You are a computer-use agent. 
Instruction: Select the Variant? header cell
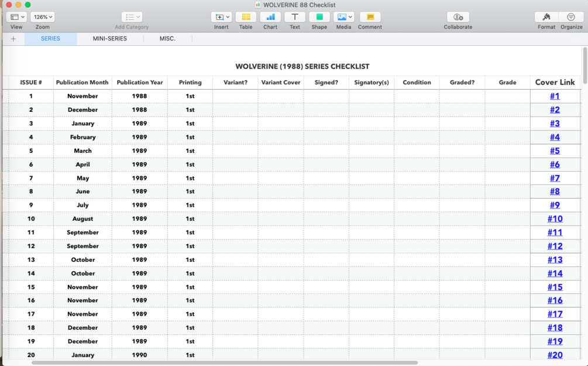tap(236, 83)
